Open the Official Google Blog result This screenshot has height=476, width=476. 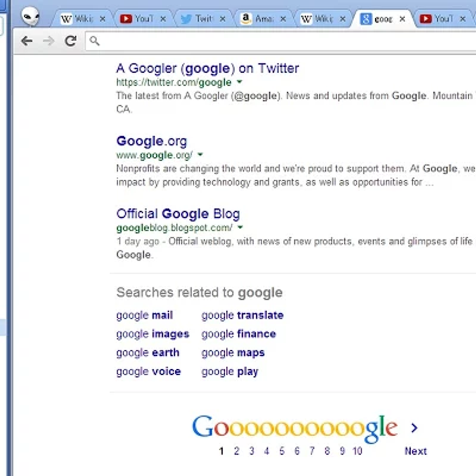pos(178,214)
